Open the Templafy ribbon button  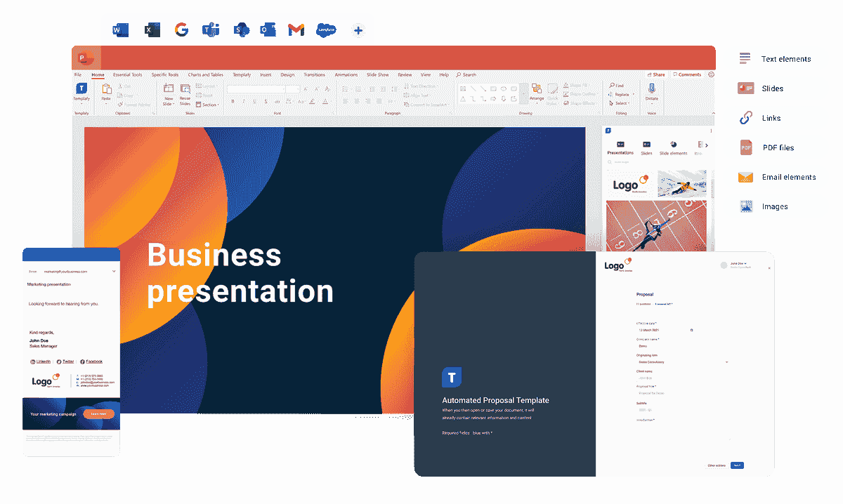coord(81,93)
